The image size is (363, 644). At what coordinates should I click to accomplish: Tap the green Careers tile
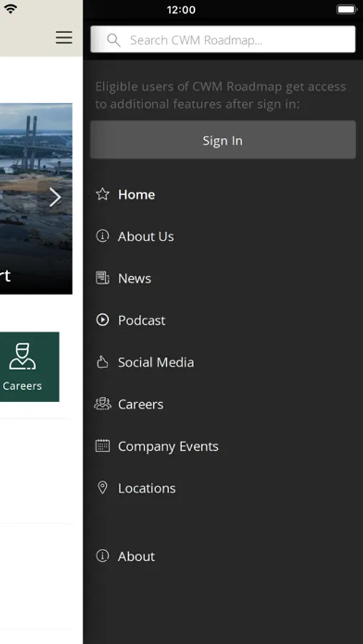coord(29,367)
